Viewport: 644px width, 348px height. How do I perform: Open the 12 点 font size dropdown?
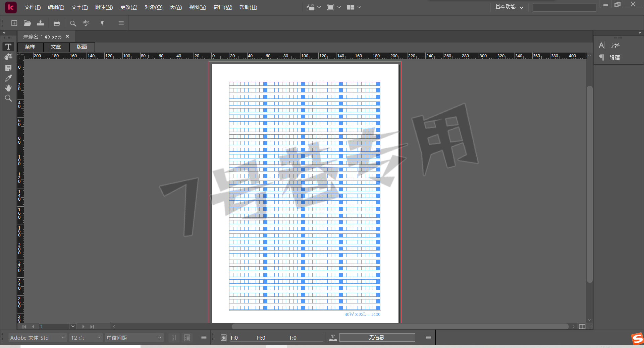click(86, 338)
